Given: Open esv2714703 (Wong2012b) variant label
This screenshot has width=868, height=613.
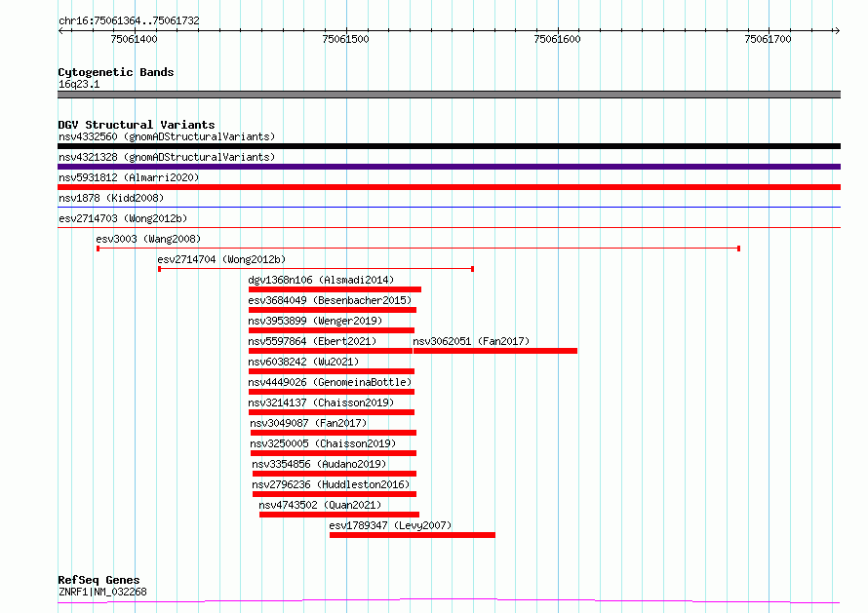Looking at the screenshot, I should [123, 218].
